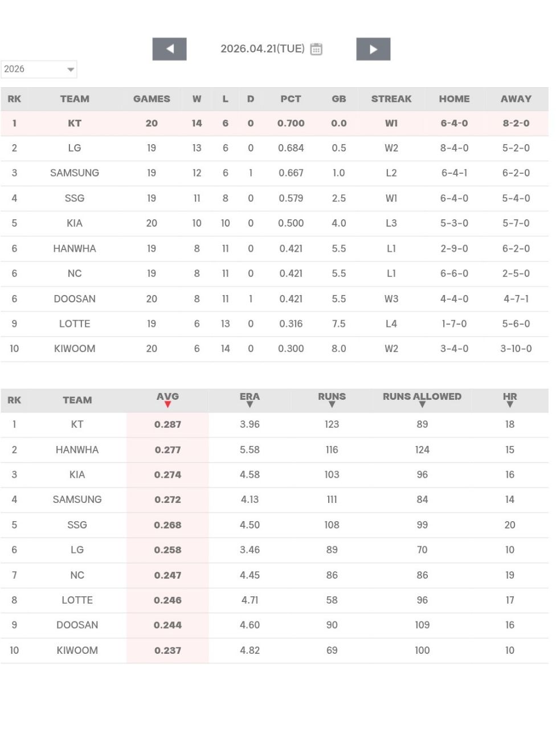Click the AWAY column header
Viewport: 560px width, 729px height.
tap(516, 99)
